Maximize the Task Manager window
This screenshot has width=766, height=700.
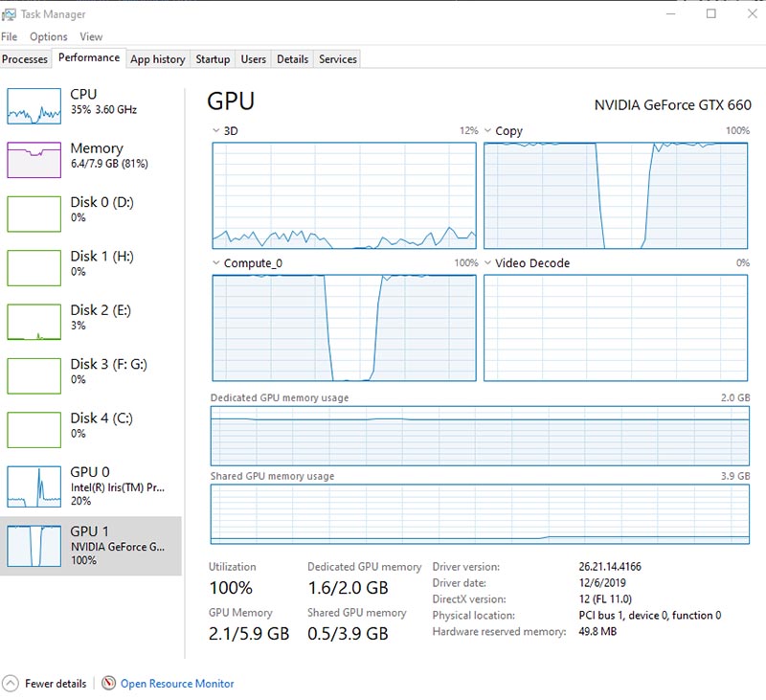[711, 13]
